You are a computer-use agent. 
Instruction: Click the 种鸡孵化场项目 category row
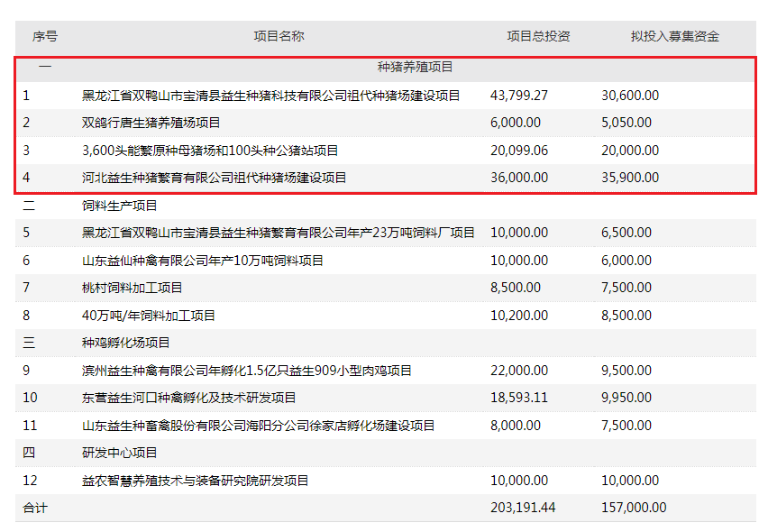386,343
